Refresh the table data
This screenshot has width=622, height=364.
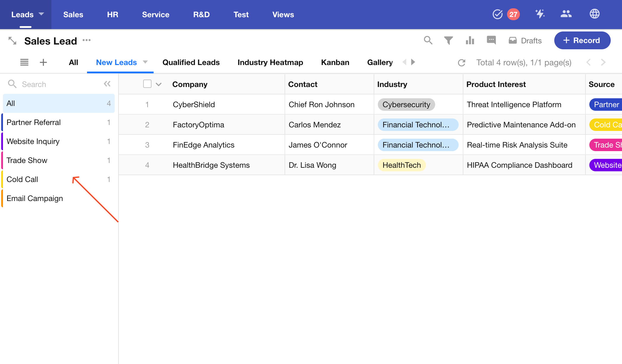tap(462, 63)
